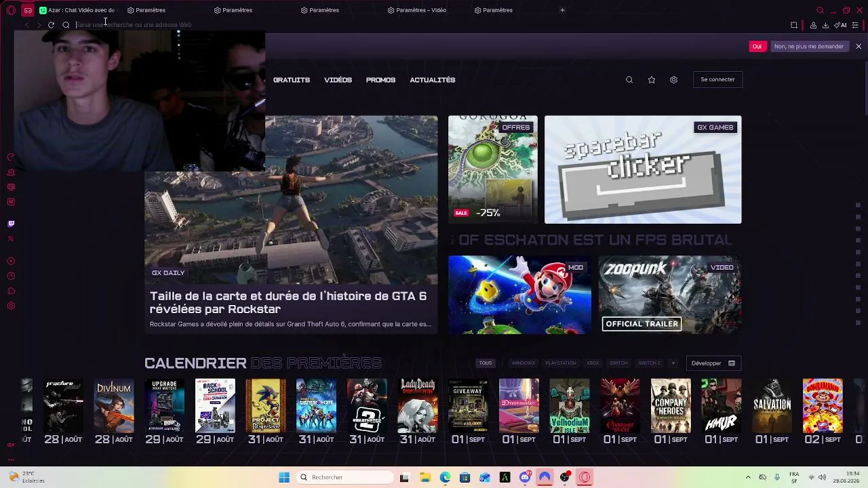Filter calendar by PLAYSTATION

(x=561, y=363)
